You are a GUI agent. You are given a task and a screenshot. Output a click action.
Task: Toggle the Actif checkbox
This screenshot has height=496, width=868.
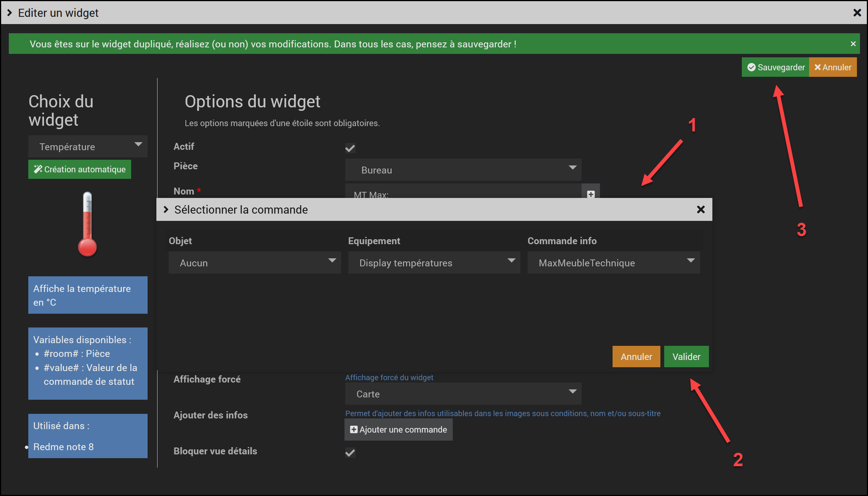pos(350,148)
